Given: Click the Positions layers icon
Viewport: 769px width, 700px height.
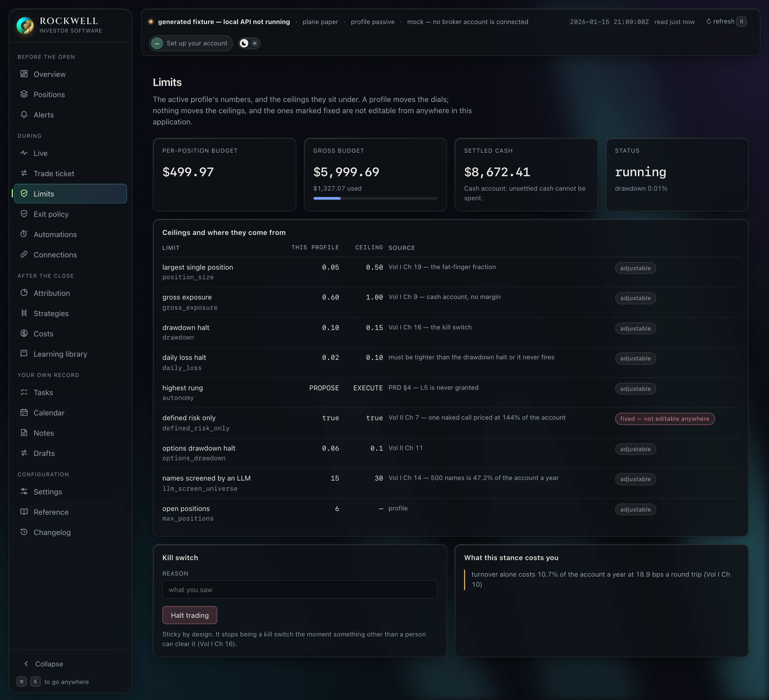Looking at the screenshot, I should [24, 94].
